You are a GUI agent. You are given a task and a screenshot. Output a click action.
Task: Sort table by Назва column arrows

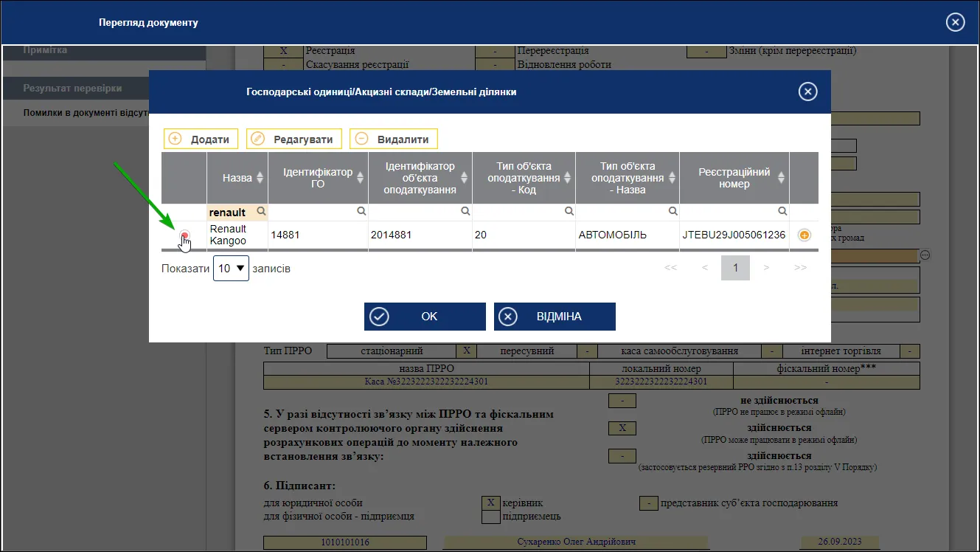pos(260,178)
